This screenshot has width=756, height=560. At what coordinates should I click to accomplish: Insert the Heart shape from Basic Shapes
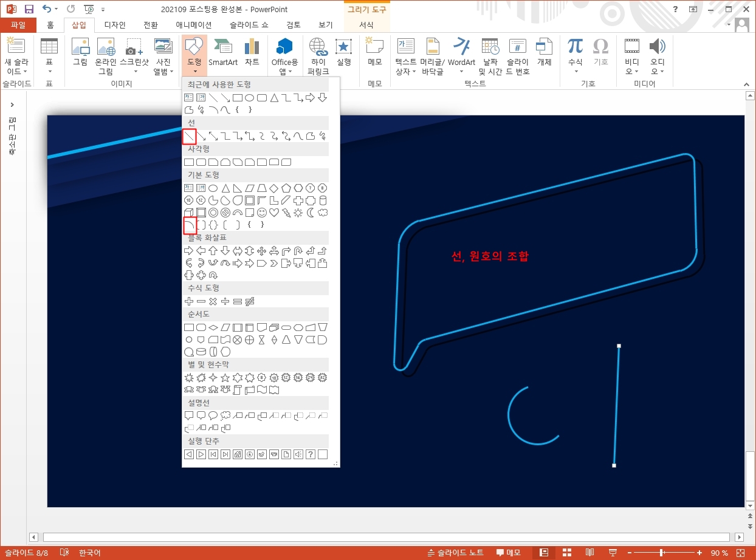click(x=274, y=213)
